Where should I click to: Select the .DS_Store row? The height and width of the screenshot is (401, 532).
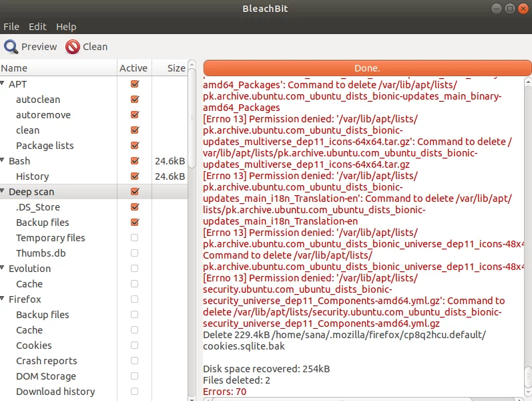pyautogui.click(x=93, y=207)
